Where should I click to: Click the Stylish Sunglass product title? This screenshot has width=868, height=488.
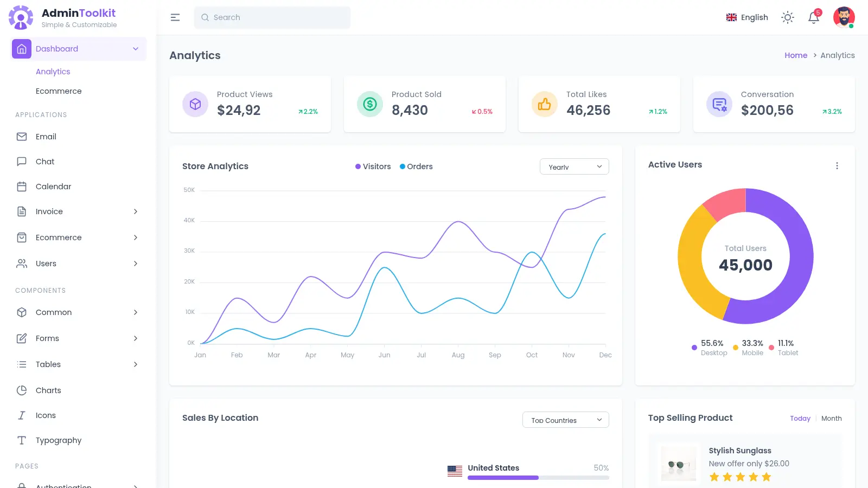tap(740, 451)
